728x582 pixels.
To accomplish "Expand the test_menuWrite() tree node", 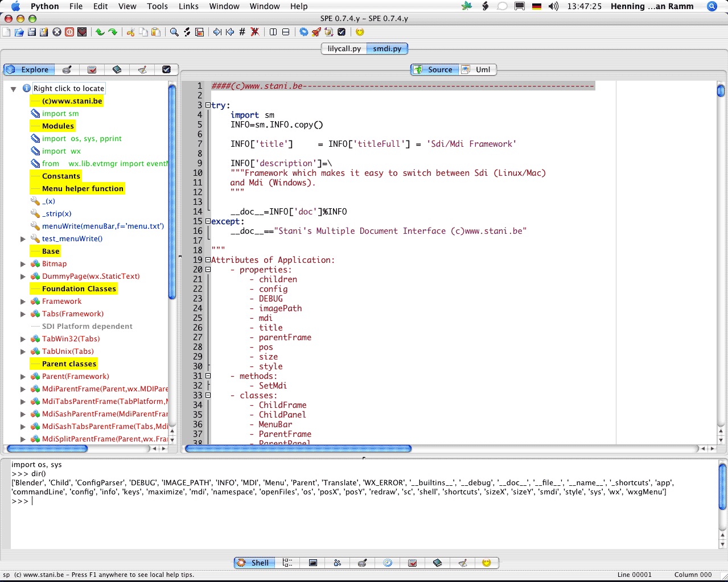I will coord(23,239).
